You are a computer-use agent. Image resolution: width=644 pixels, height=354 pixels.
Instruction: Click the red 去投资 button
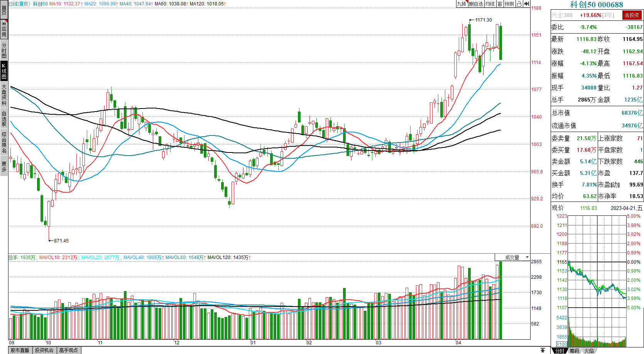[x=632, y=15]
